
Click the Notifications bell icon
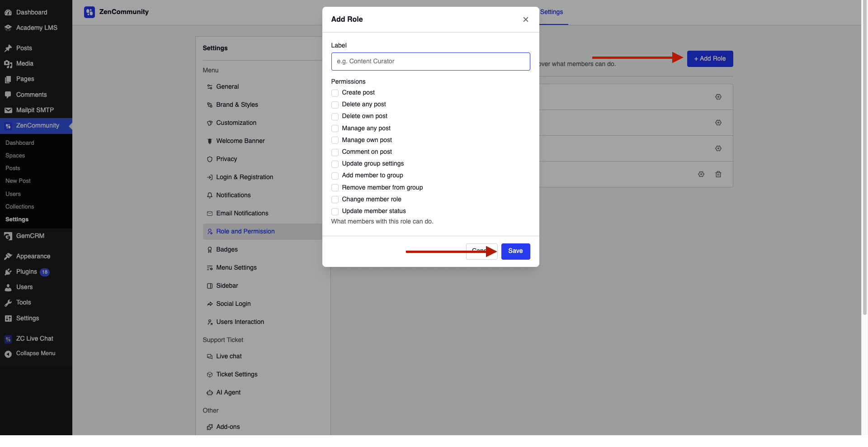(210, 195)
